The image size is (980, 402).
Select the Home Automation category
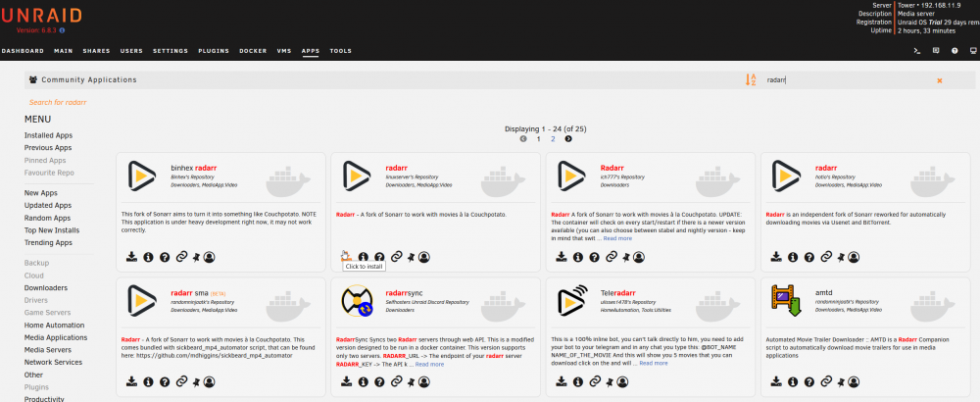click(x=54, y=326)
